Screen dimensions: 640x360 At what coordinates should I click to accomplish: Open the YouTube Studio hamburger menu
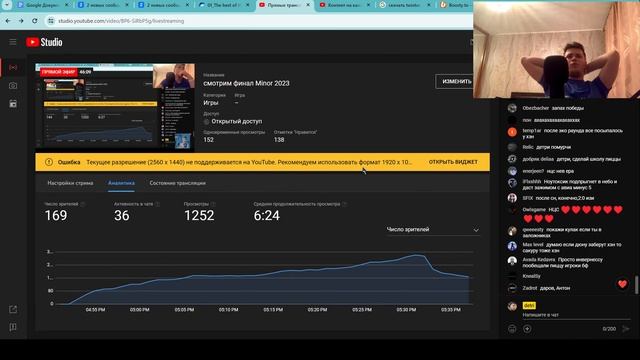pos(13,42)
